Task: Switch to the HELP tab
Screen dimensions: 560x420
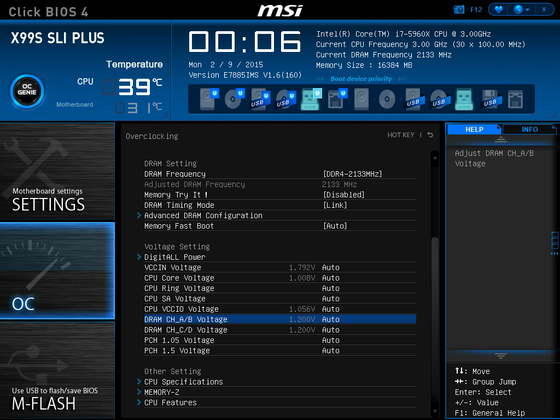Action: [x=474, y=129]
